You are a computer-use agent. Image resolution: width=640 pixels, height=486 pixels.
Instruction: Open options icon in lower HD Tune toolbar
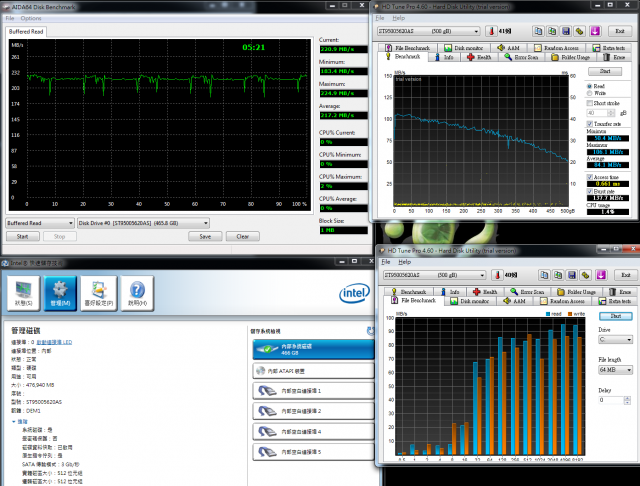pos(585,275)
